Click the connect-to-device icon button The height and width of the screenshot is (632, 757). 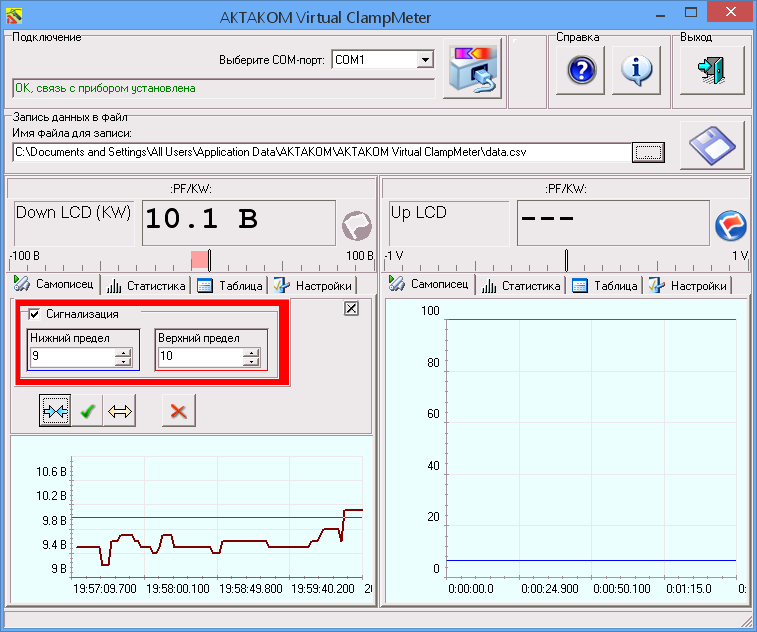click(x=473, y=69)
